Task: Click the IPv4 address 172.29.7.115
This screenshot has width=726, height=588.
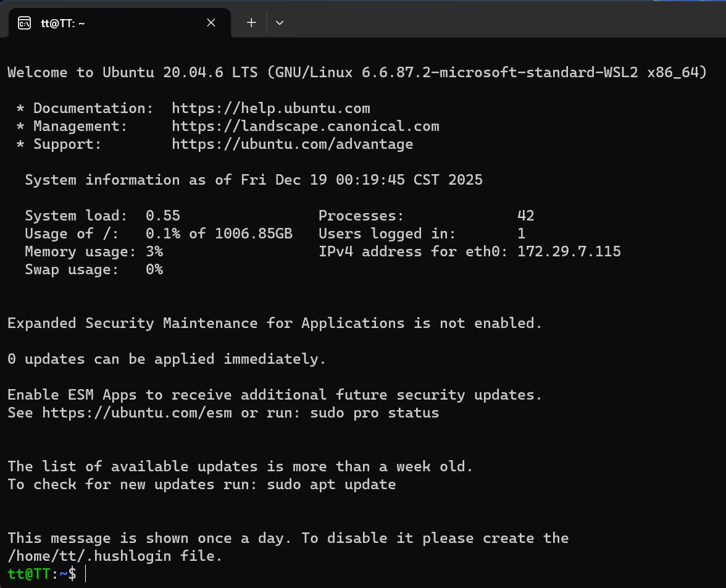Action: pos(569,251)
